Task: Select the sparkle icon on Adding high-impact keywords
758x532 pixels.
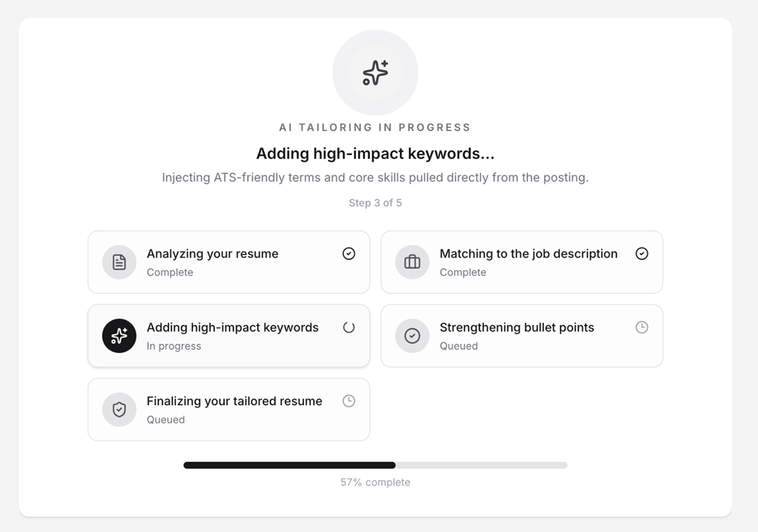Action: (x=119, y=336)
